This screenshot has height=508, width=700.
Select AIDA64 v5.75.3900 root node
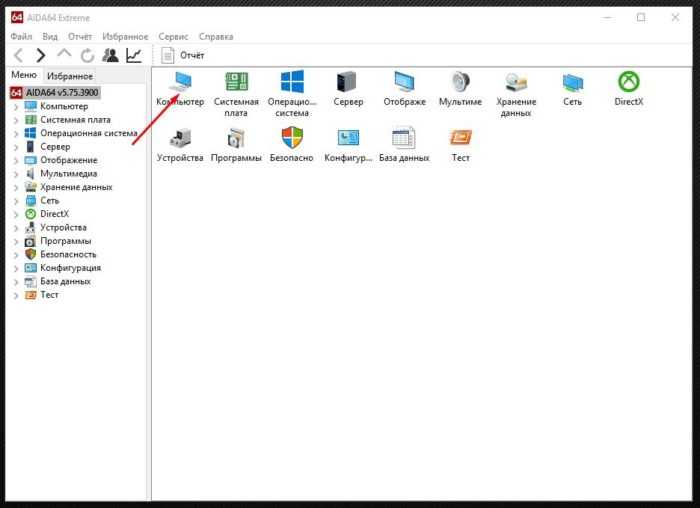coord(55,92)
